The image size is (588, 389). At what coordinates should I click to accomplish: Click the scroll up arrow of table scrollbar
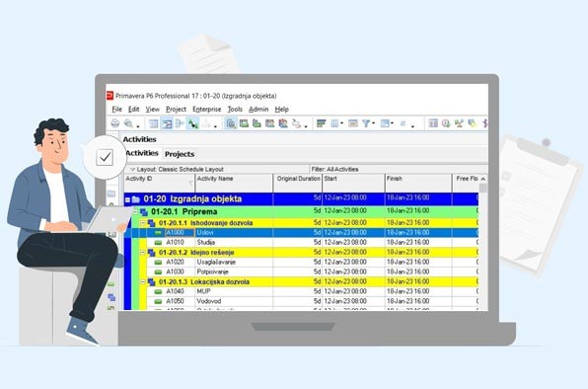483,179
